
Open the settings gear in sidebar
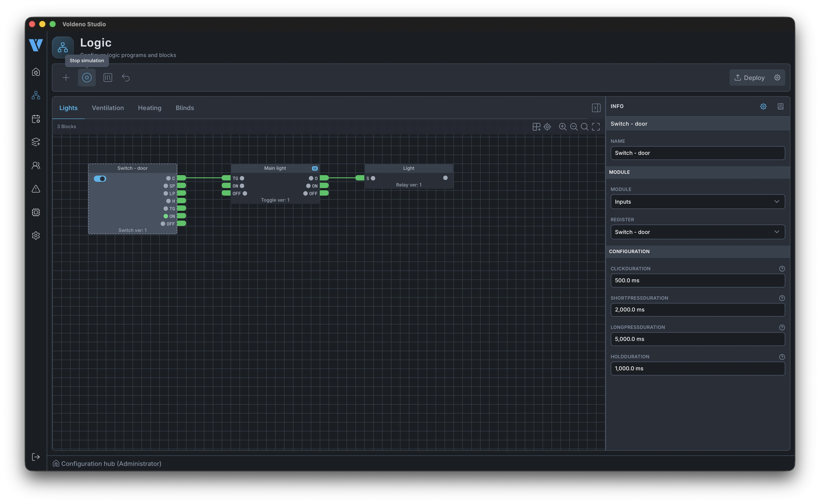pos(36,236)
